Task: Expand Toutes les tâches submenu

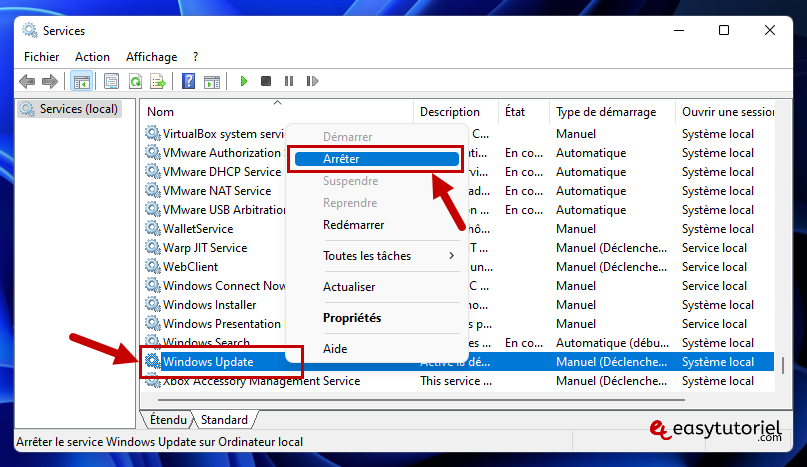Action: tap(377, 256)
